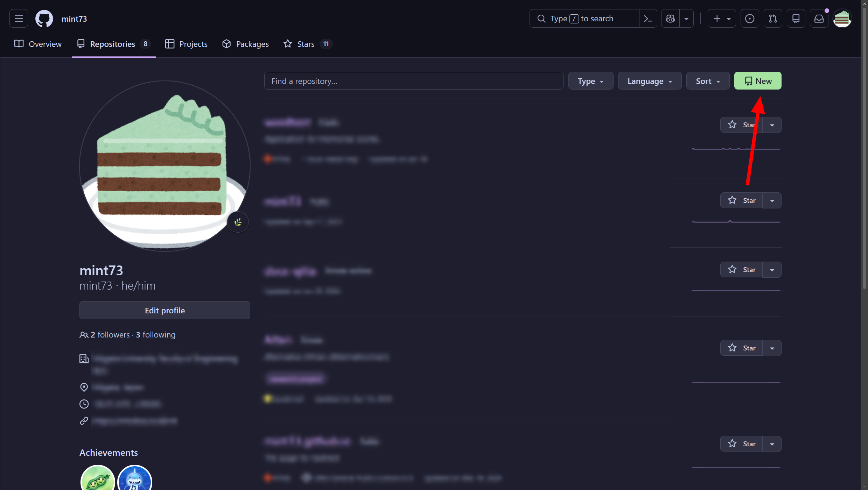The width and height of the screenshot is (868, 490).
Task: Star the third repository in list
Action: pos(741,270)
